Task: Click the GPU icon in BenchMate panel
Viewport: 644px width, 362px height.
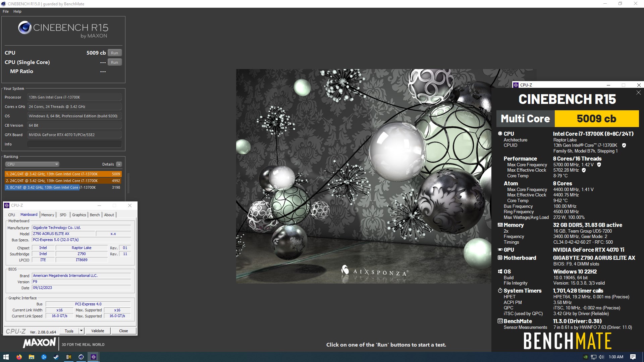Action: pos(500,250)
